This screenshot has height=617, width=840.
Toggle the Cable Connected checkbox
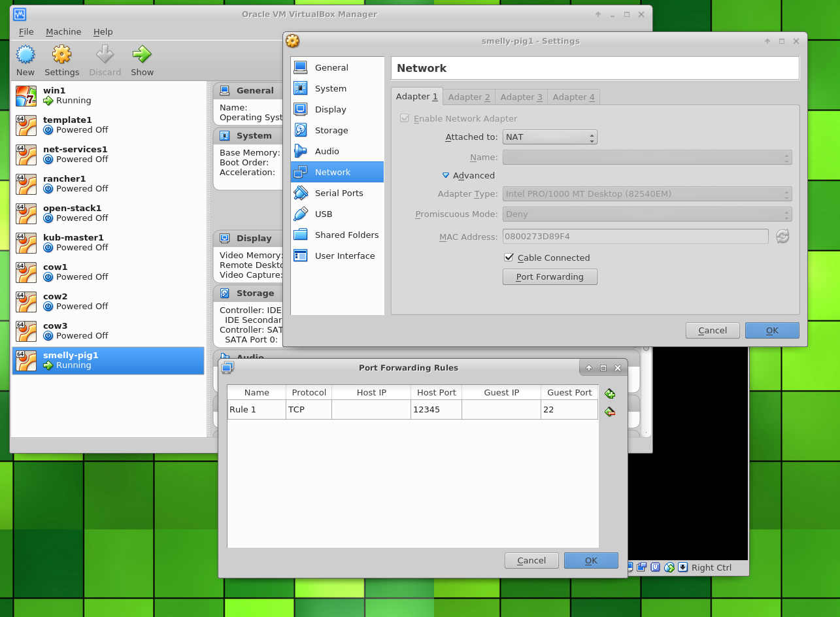pyautogui.click(x=509, y=258)
